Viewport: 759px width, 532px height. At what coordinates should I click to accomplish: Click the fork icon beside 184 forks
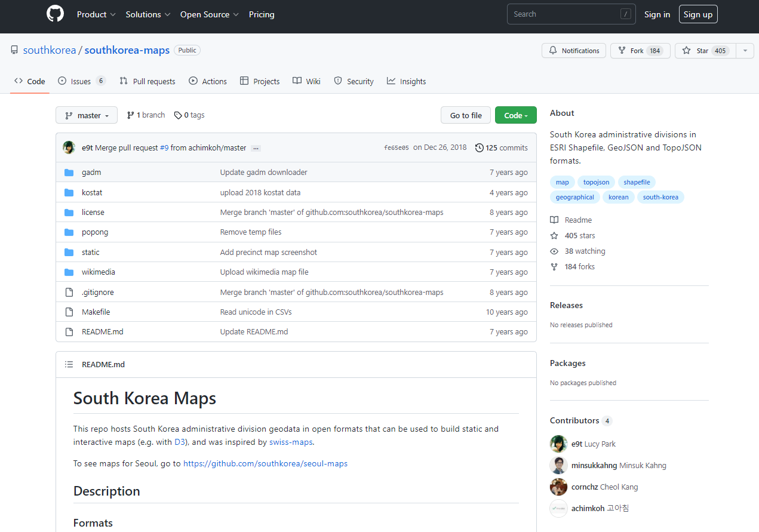pyautogui.click(x=554, y=266)
